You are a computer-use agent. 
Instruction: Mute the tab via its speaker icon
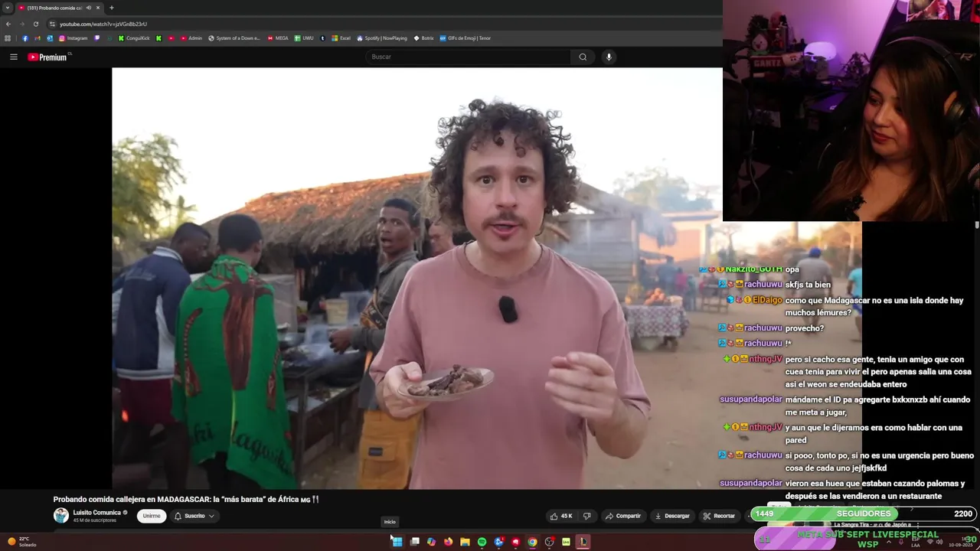point(89,8)
